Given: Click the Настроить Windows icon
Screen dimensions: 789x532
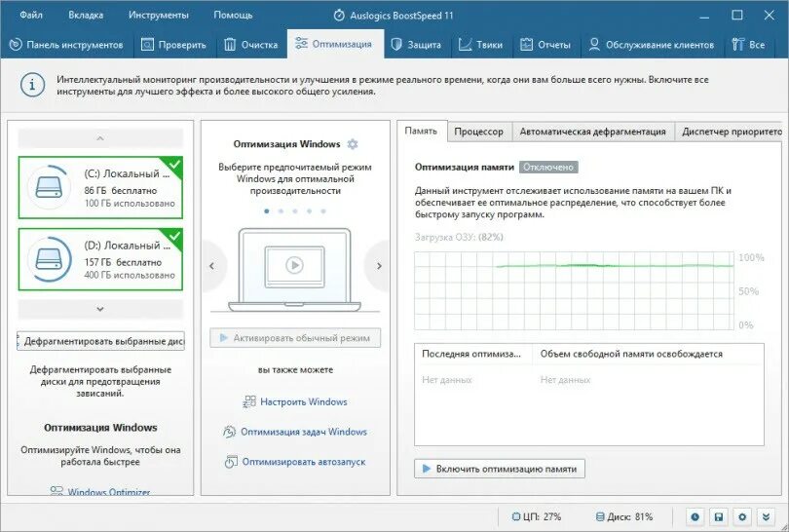Looking at the screenshot, I should [249, 401].
